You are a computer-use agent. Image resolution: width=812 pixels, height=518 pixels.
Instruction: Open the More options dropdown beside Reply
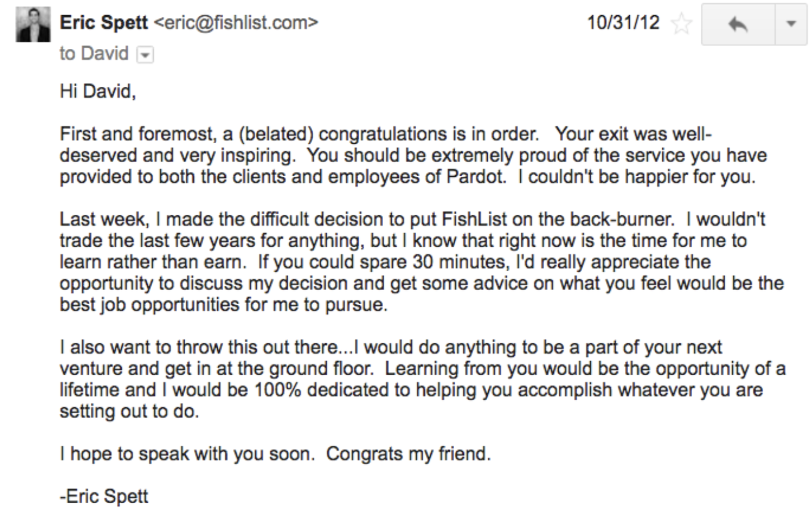(791, 24)
